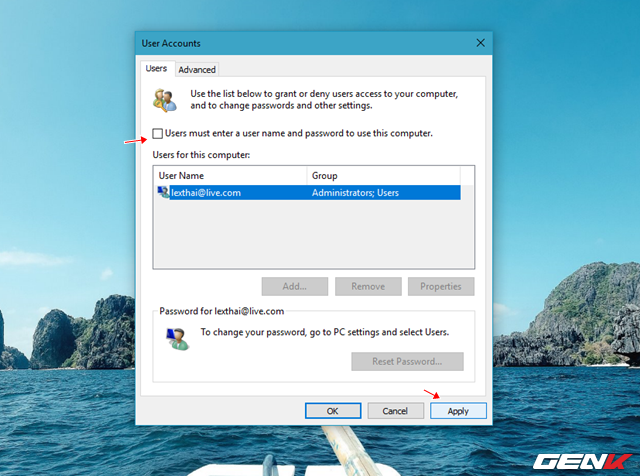This screenshot has width=640, height=476.
Task: Click the Cancel button
Action: [x=395, y=411]
